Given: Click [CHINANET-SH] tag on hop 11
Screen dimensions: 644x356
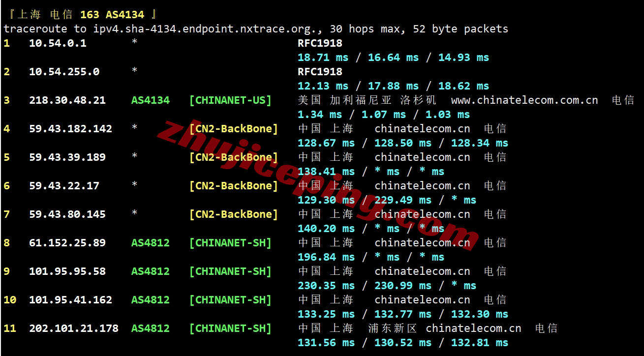Looking at the screenshot, I should 230,328.
